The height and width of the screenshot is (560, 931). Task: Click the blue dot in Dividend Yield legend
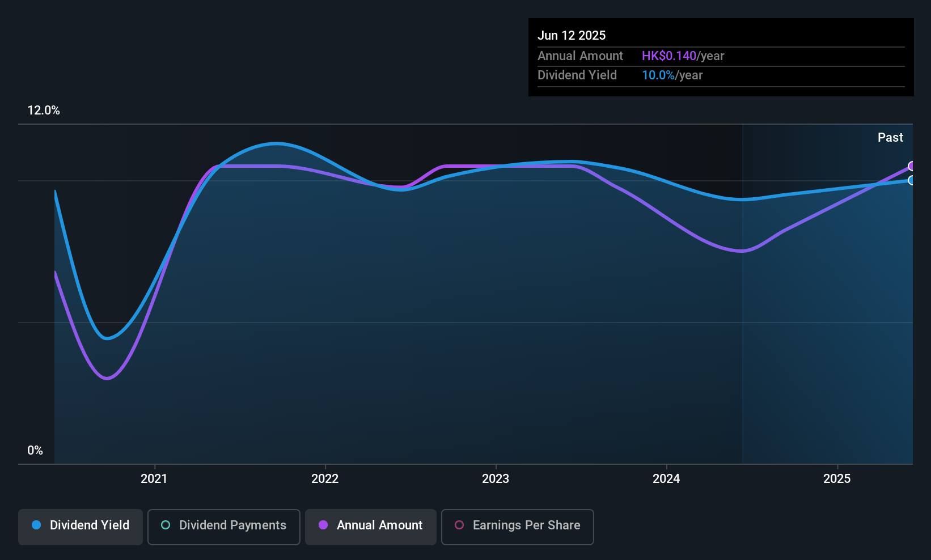(x=36, y=525)
